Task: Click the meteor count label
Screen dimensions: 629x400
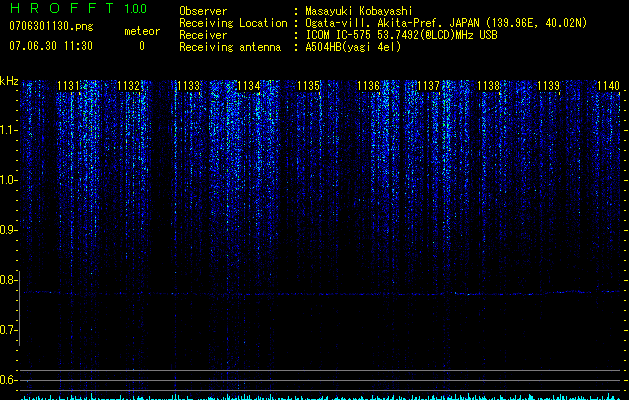Action: pyautogui.click(x=142, y=31)
